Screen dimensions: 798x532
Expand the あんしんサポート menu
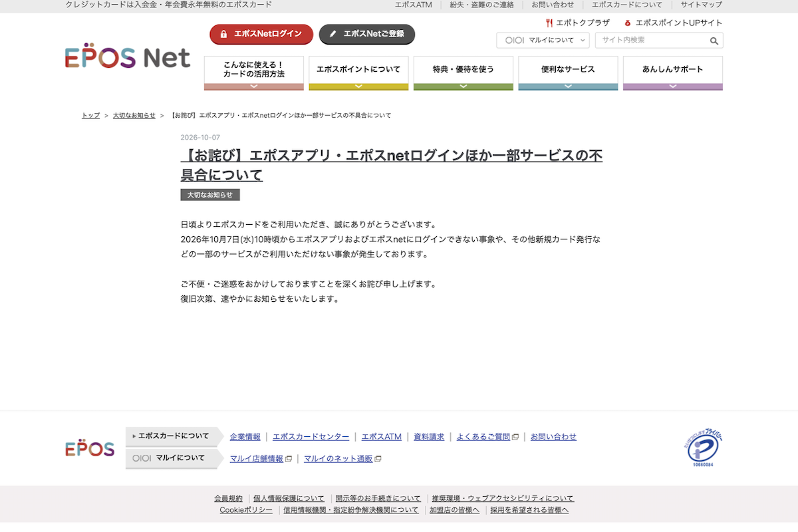point(673,73)
